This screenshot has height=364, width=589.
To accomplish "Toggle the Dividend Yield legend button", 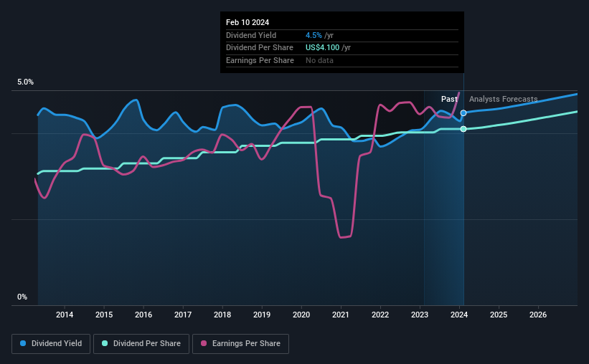I will [51, 344].
